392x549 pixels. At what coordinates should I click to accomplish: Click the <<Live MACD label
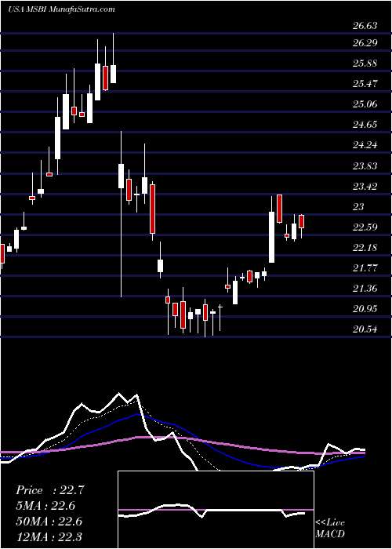click(x=330, y=529)
